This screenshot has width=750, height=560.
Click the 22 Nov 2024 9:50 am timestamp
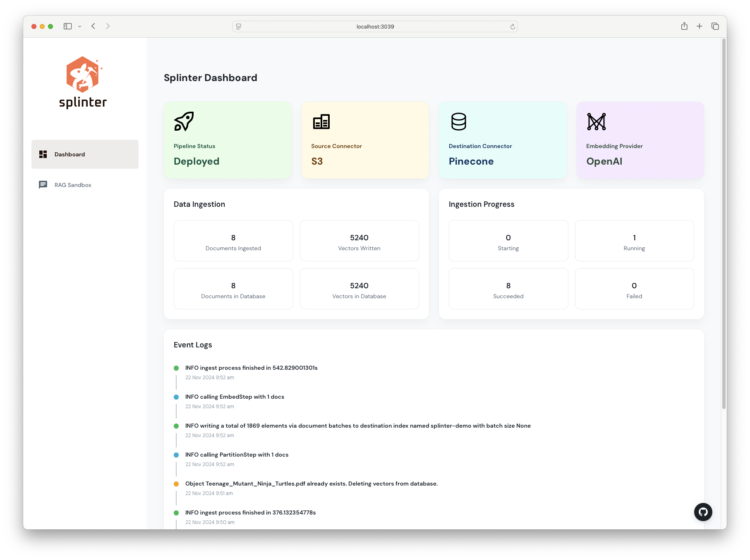[210, 522]
